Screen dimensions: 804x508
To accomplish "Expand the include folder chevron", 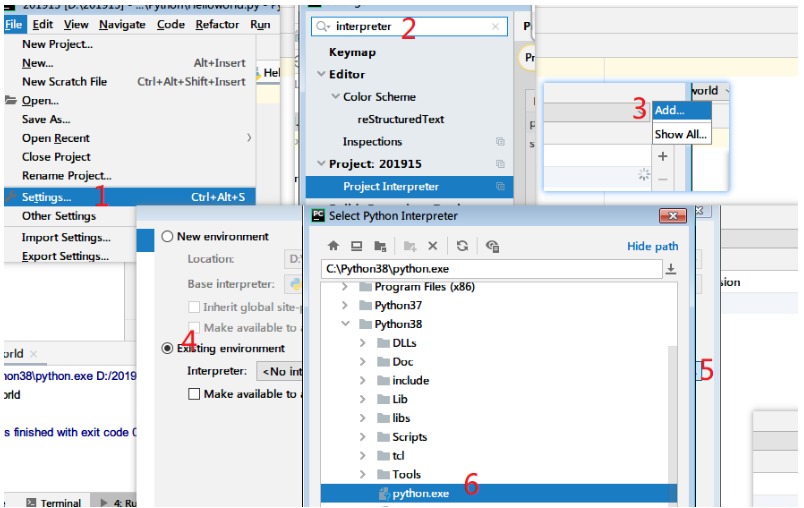I will [x=363, y=380].
